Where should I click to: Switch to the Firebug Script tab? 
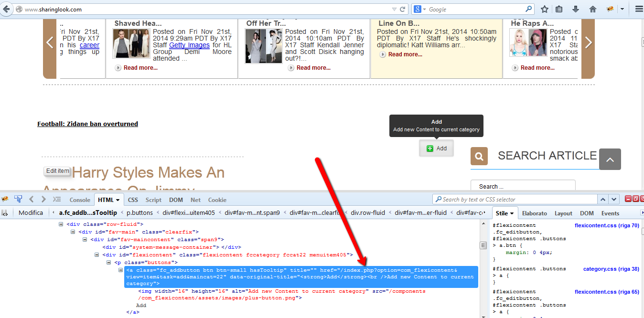point(153,200)
